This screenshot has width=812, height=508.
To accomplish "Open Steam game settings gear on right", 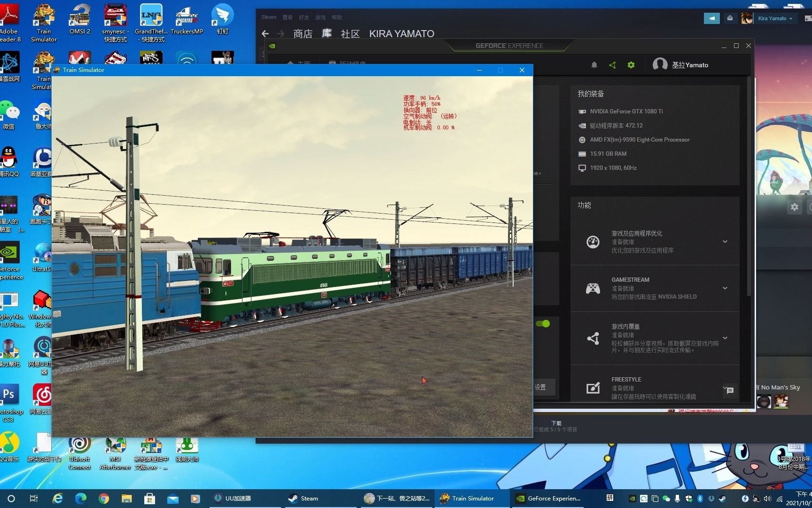I will click(x=794, y=207).
